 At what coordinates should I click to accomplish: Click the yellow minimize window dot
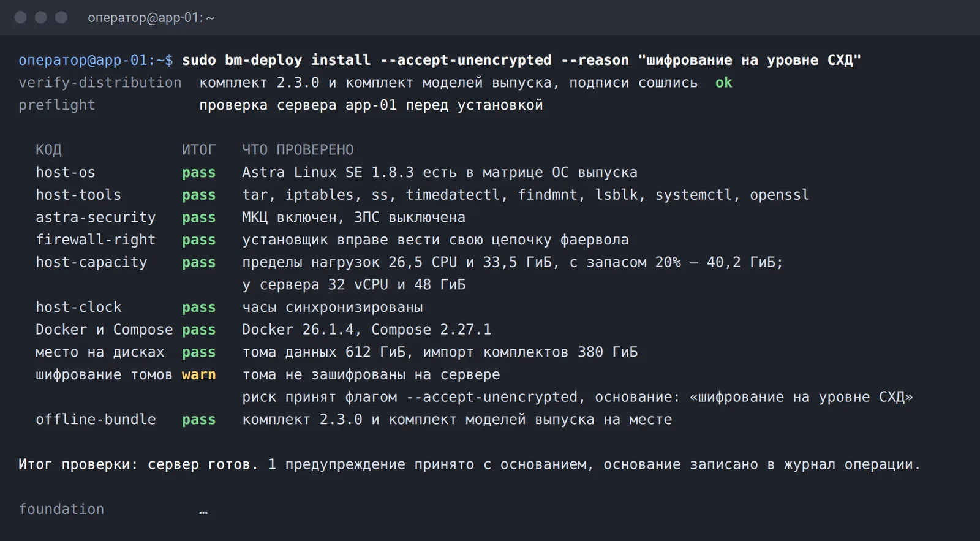click(x=41, y=17)
